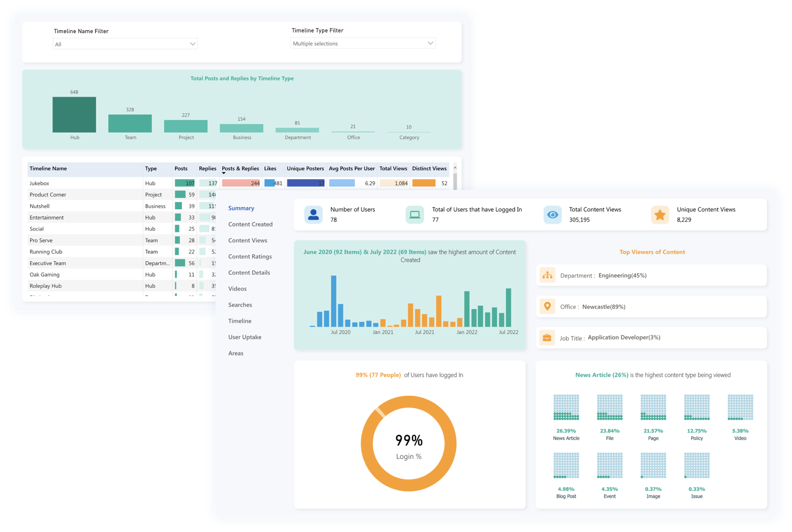Click the laptop icon beside Total Logged In users
Image resolution: width=792 pixels, height=532 pixels.
[x=414, y=215]
